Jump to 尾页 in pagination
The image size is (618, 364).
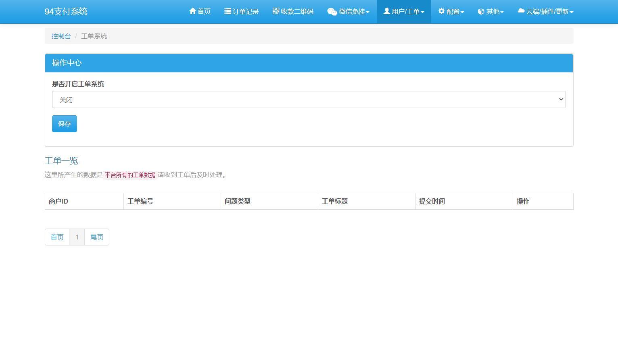pyautogui.click(x=96, y=237)
